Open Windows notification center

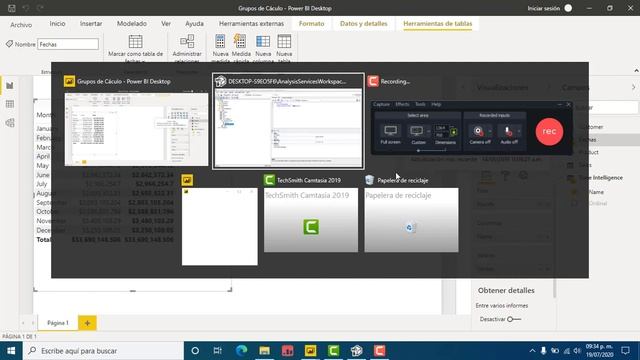click(625, 351)
